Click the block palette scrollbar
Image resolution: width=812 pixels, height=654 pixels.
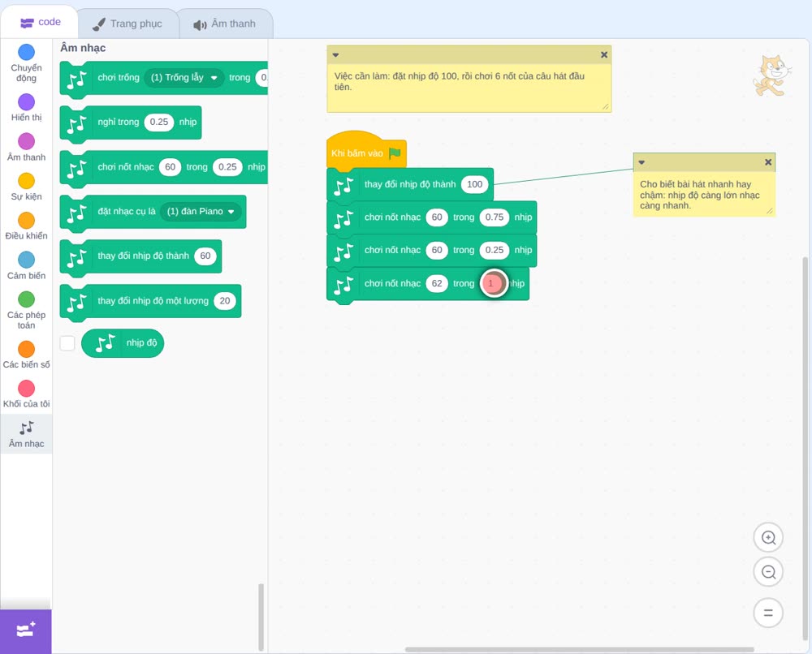261,617
